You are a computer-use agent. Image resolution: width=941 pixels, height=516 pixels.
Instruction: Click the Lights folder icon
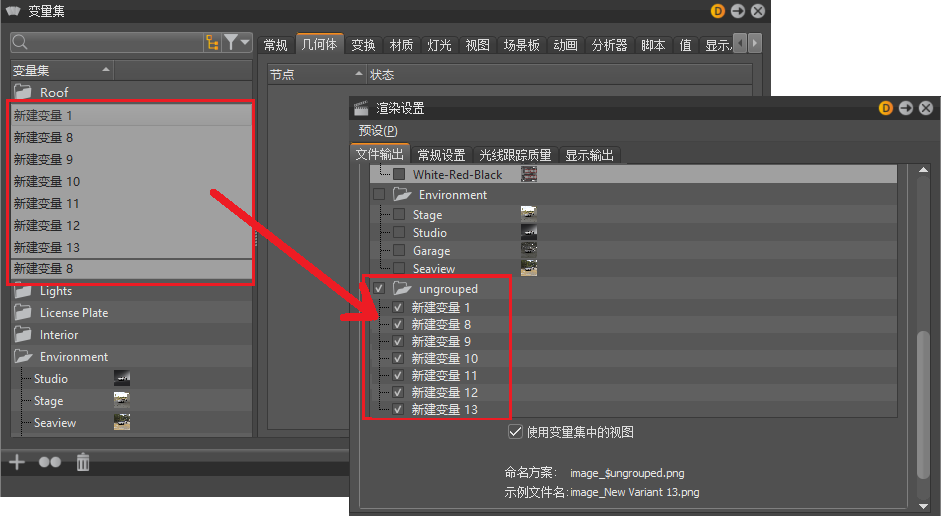23,291
